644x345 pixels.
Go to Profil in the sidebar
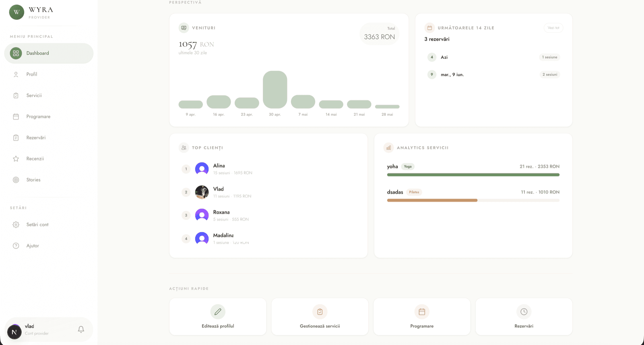49,74
